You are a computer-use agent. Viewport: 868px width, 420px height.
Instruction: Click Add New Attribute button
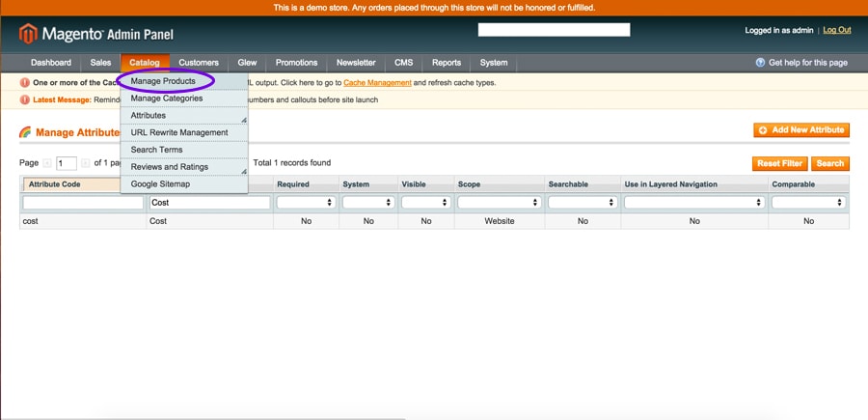[801, 130]
